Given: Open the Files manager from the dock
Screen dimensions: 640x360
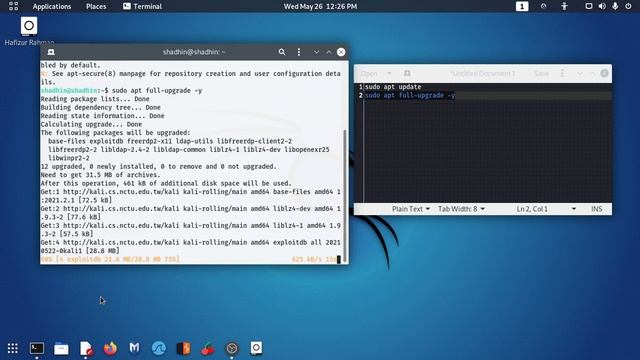Looking at the screenshot, I should 61,348.
